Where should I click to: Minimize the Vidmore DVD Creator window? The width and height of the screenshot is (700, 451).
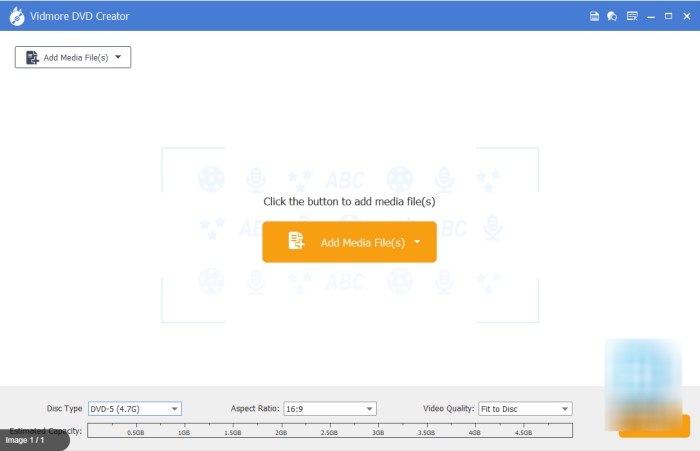(x=651, y=16)
